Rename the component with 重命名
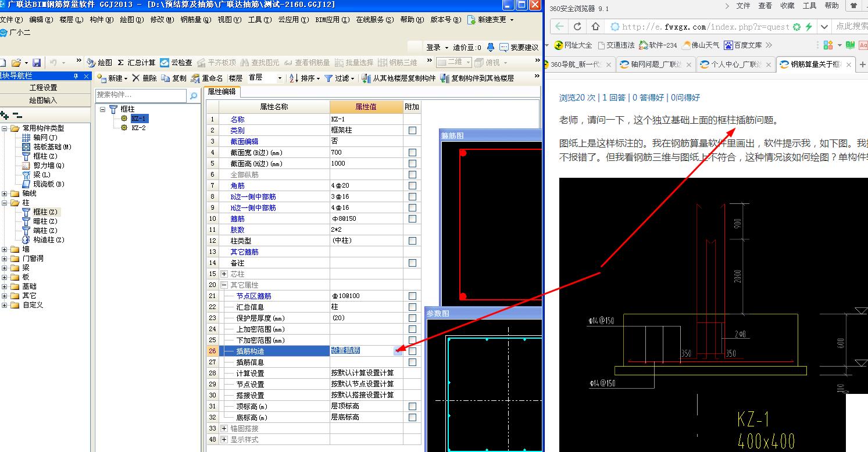This screenshot has height=452, width=868. [x=207, y=78]
